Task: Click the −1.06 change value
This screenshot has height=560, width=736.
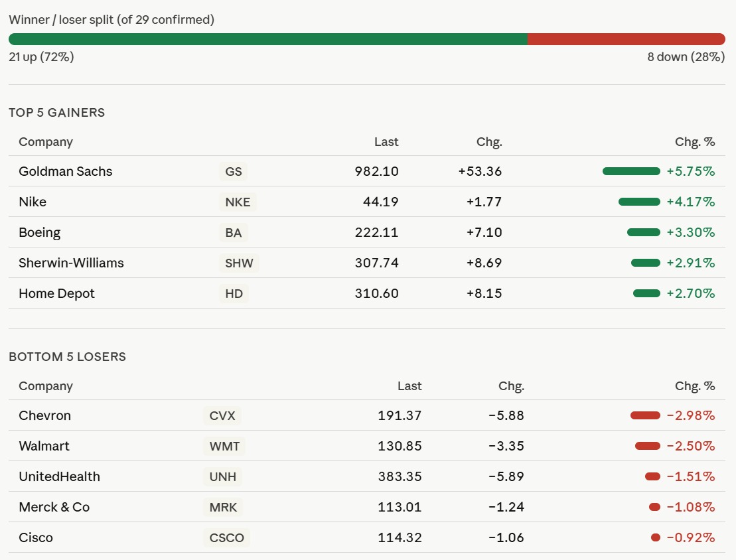Action: (x=506, y=537)
